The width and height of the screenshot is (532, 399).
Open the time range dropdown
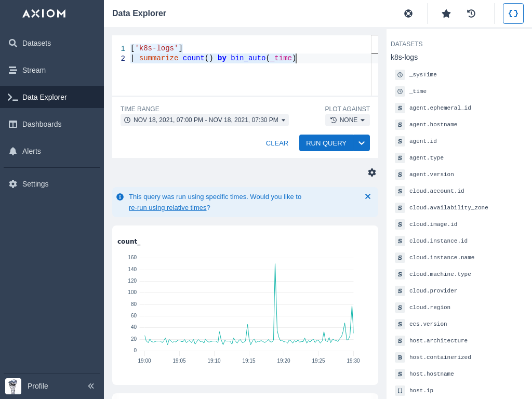(x=205, y=120)
